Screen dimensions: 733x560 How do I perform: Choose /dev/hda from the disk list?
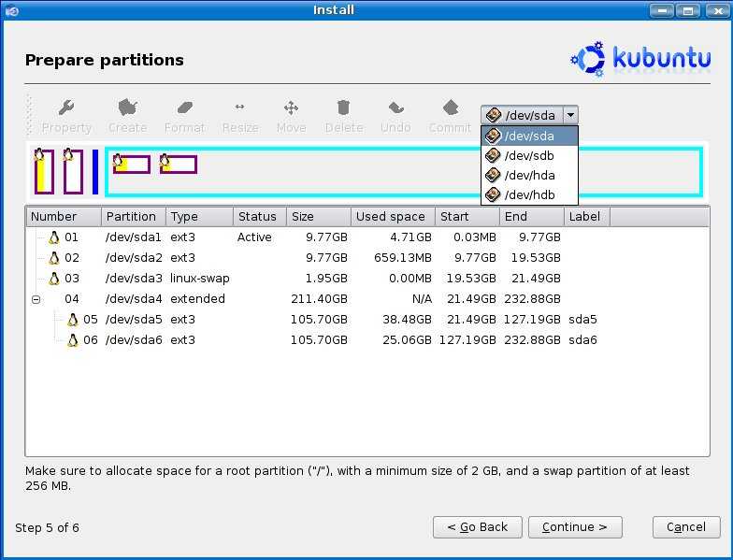[529, 176]
